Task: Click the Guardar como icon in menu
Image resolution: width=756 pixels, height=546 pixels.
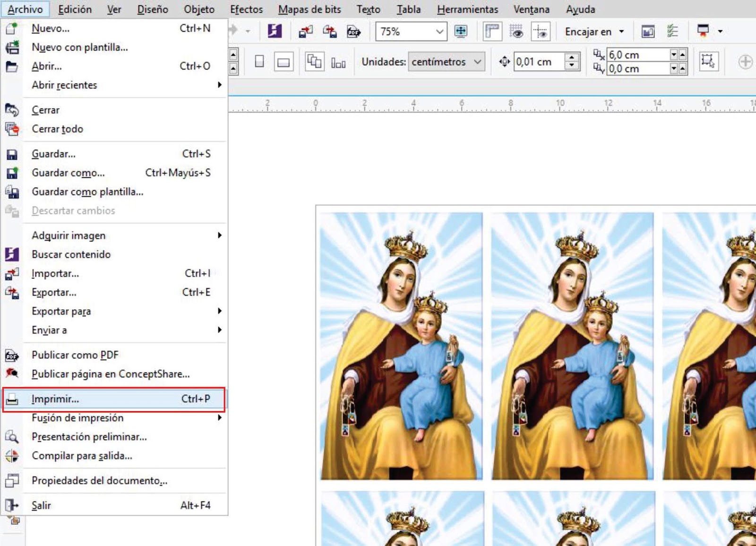Action: tap(12, 173)
